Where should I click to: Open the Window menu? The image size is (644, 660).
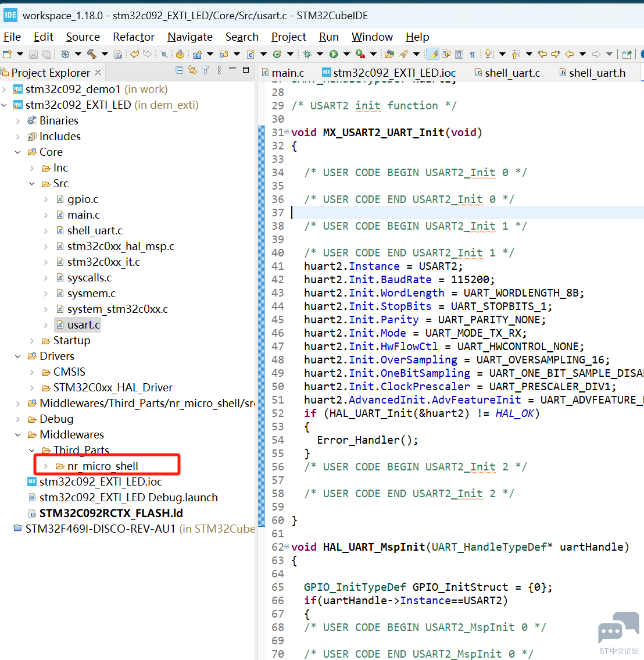pos(372,37)
